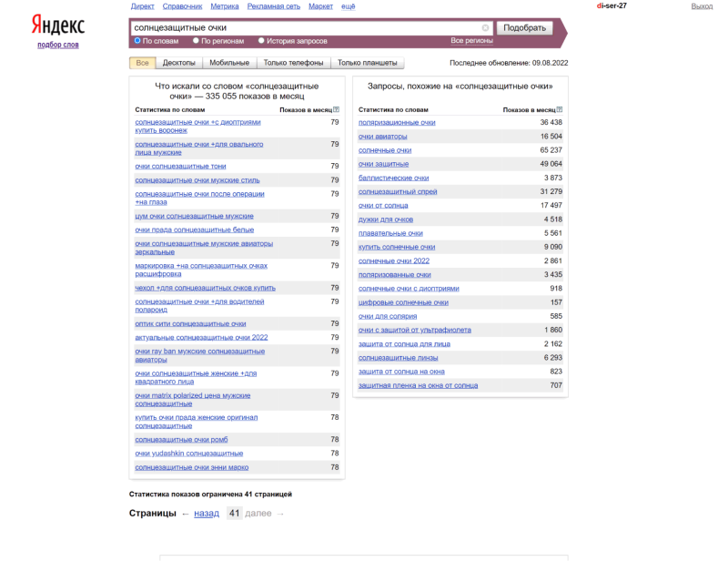Select the 'По регионам' radio button

[196, 40]
